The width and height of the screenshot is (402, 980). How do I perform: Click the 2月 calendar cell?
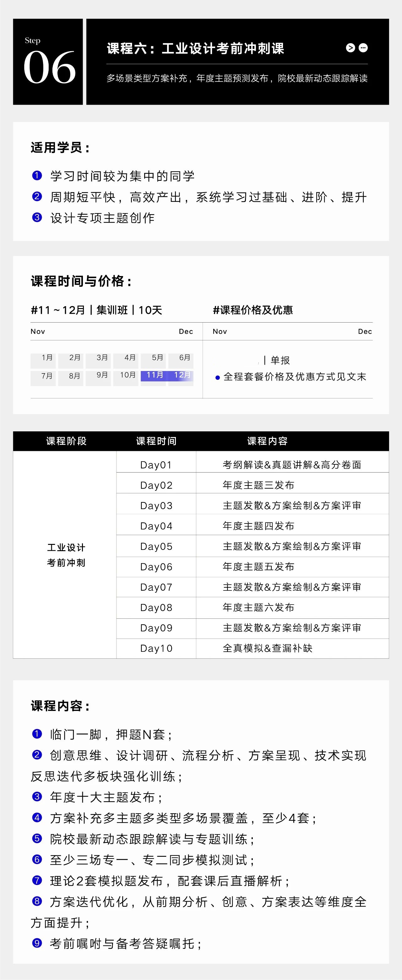pos(71,360)
